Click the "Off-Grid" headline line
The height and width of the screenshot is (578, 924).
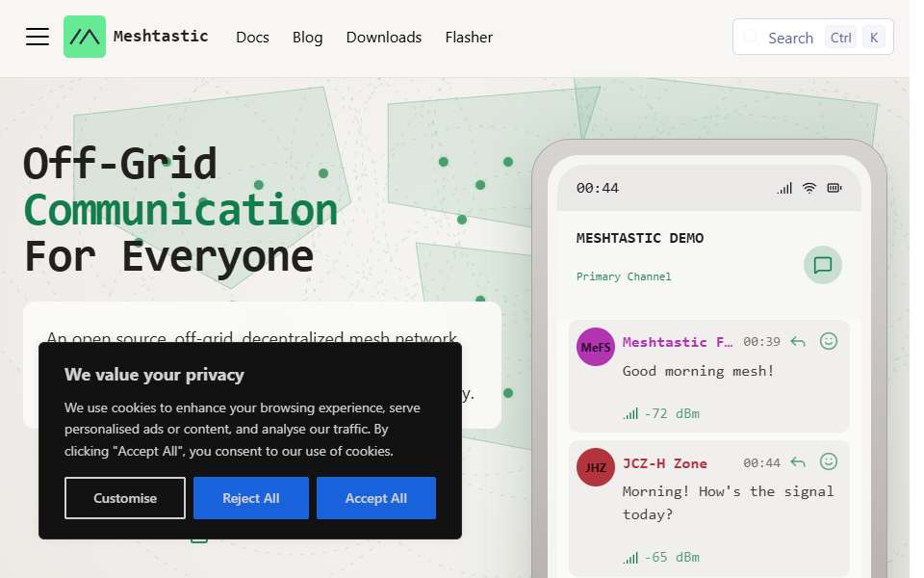pos(120,164)
